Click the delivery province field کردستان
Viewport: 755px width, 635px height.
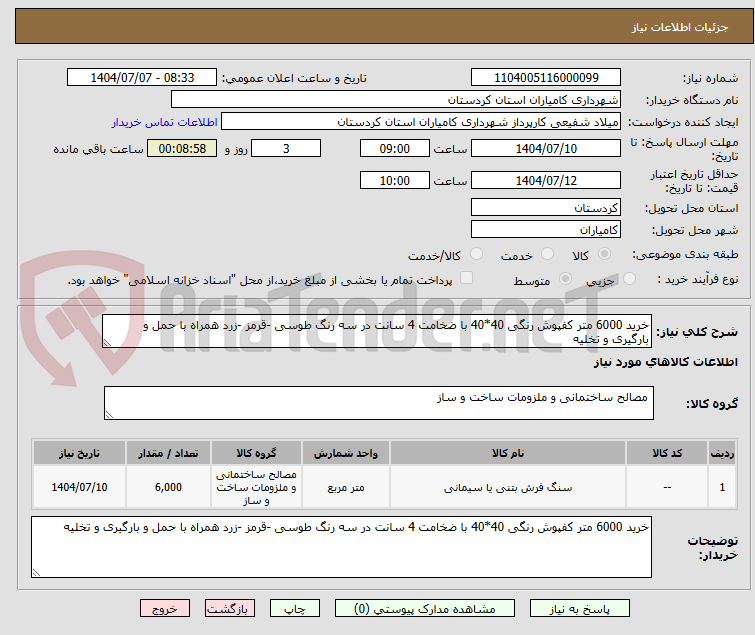tap(546, 207)
